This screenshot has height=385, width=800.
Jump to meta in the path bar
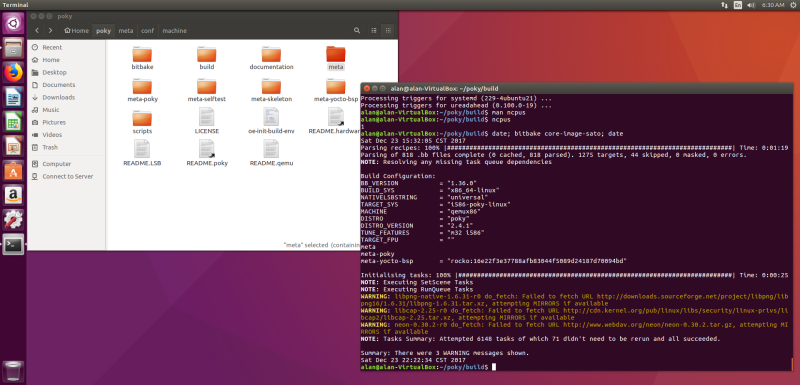[x=126, y=31]
